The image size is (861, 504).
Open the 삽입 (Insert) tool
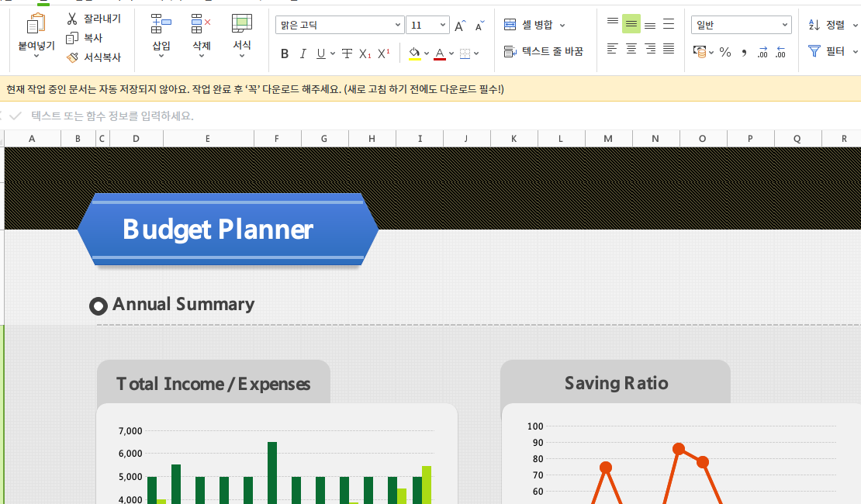[x=161, y=35]
